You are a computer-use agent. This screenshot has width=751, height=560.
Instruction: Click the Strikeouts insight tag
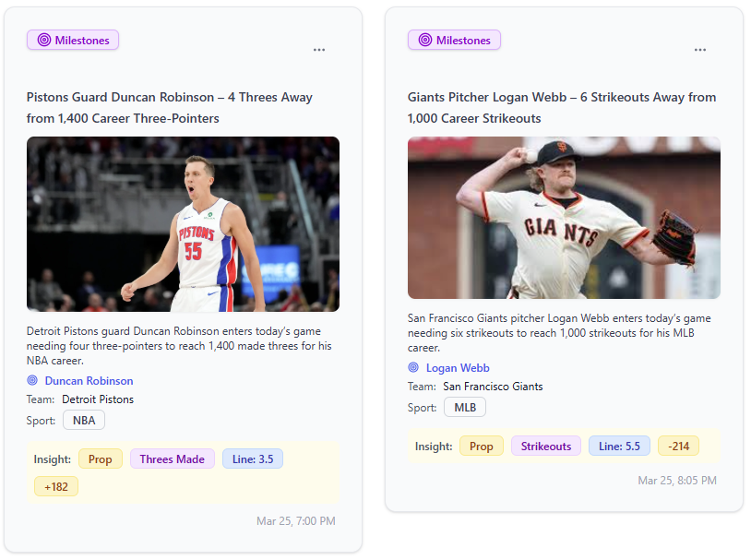tap(546, 447)
